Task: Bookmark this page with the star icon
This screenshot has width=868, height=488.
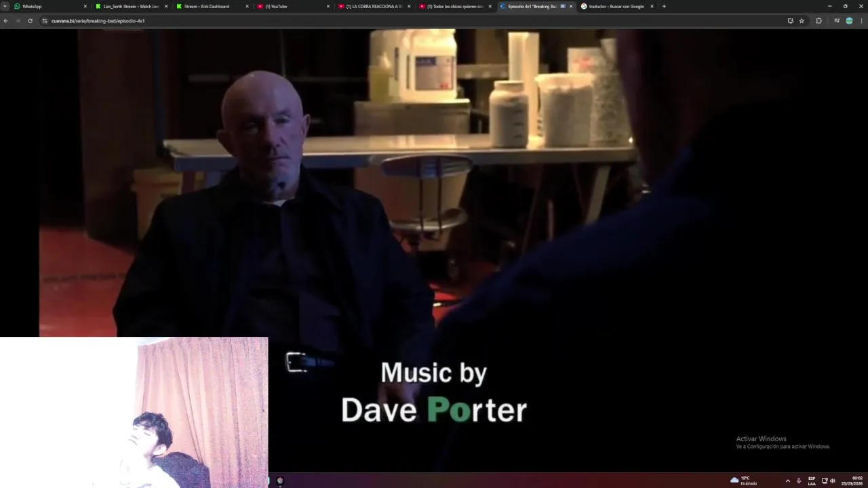Action: point(802,21)
